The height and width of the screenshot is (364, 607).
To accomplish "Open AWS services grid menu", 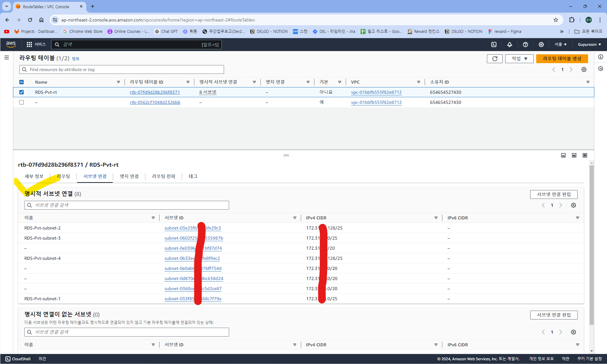I will point(29,45).
